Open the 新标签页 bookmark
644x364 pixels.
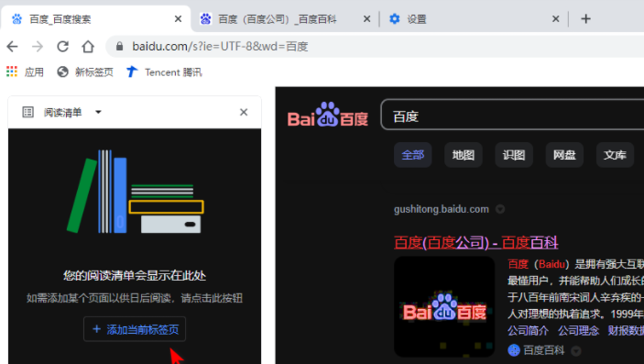85,72
